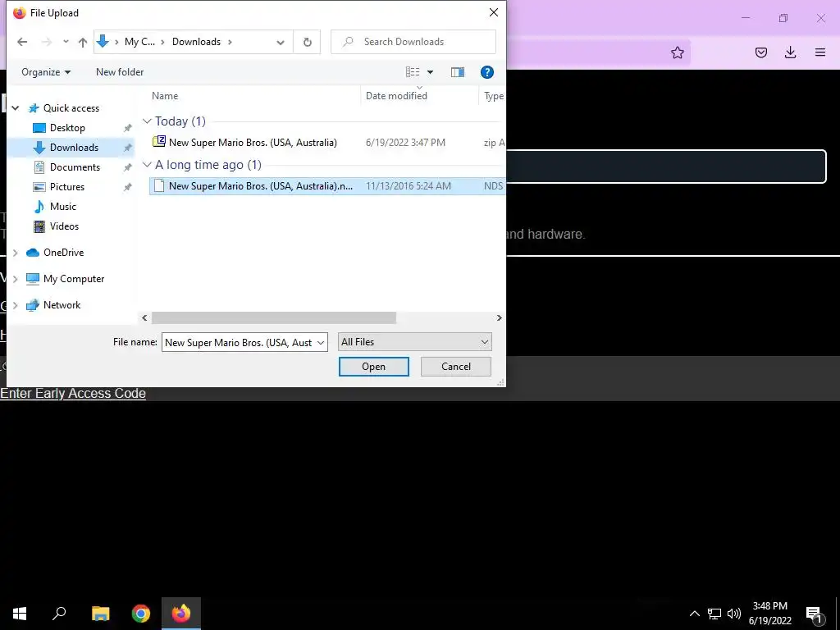The image size is (840, 630).
Task: Open File Explorer from taskbar
Action: tap(100, 614)
